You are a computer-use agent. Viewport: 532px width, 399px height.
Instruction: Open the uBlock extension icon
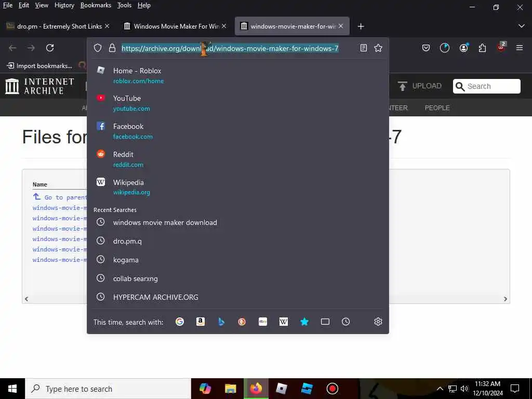click(x=501, y=47)
